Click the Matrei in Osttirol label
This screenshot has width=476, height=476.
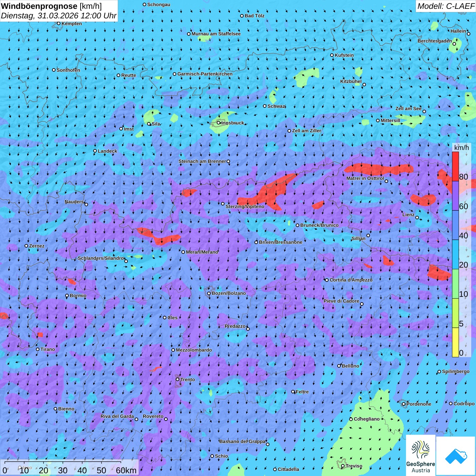pyautogui.click(x=365, y=178)
